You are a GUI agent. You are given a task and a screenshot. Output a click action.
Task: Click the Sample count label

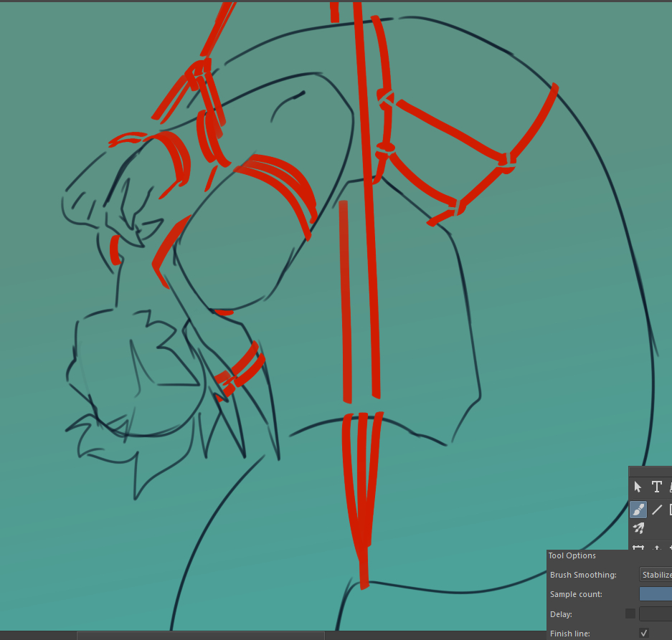[576, 594]
